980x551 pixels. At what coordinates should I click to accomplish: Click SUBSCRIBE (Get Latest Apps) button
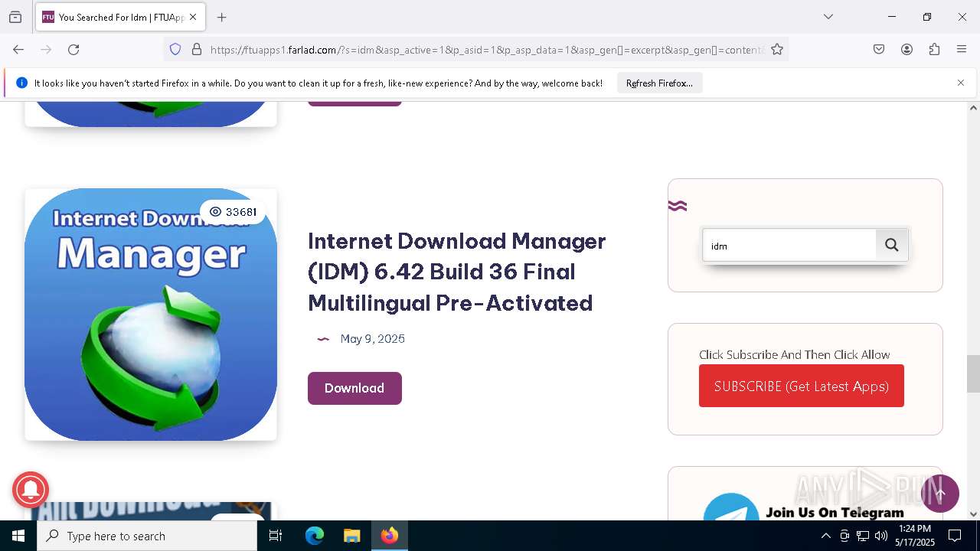click(802, 386)
